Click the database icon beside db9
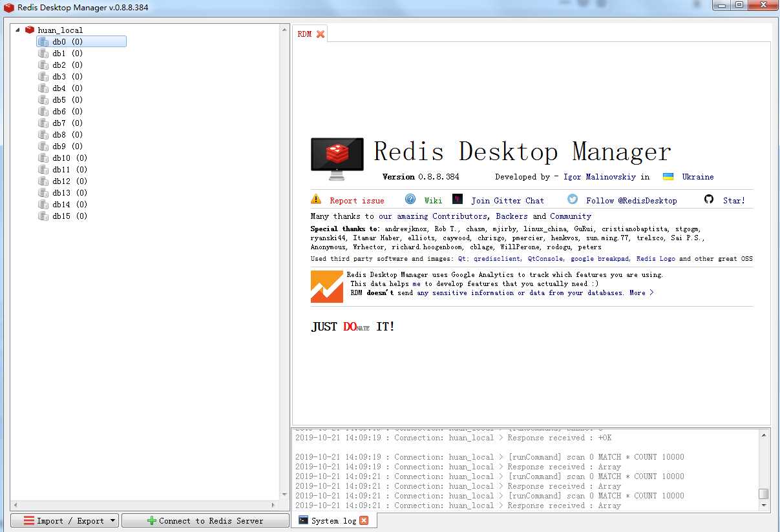780x532 pixels. (x=43, y=146)
